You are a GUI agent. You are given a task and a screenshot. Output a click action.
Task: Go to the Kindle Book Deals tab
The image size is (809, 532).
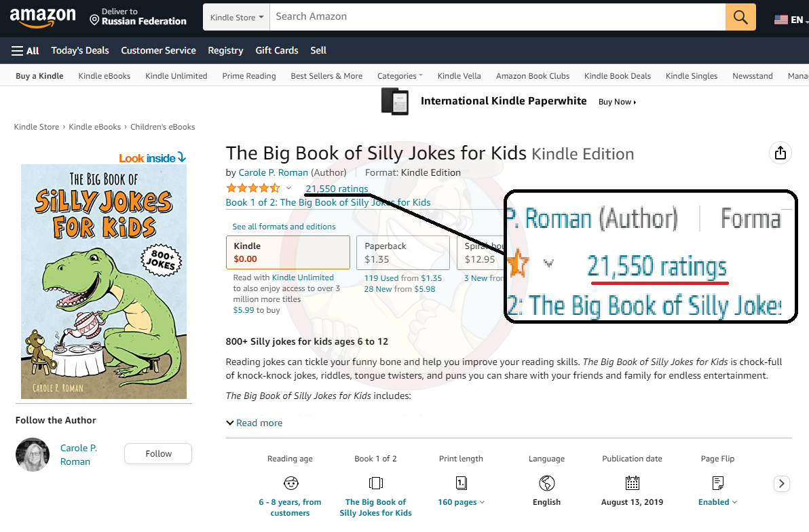click(617, 76)
